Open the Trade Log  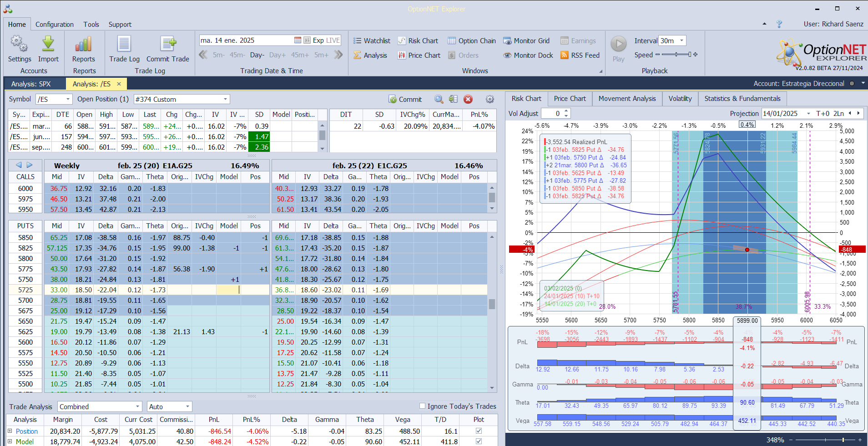[x=124, y=49]
